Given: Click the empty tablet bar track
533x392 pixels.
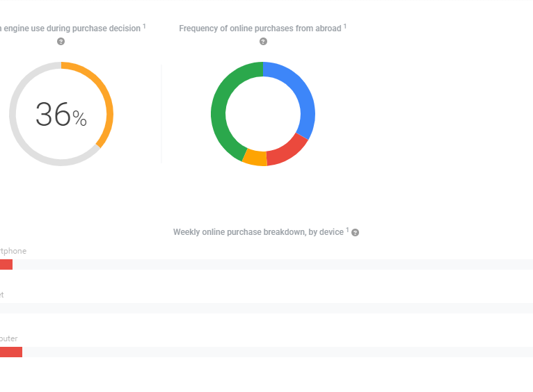Looking at the screenshot, I should [x=264, y=309].
